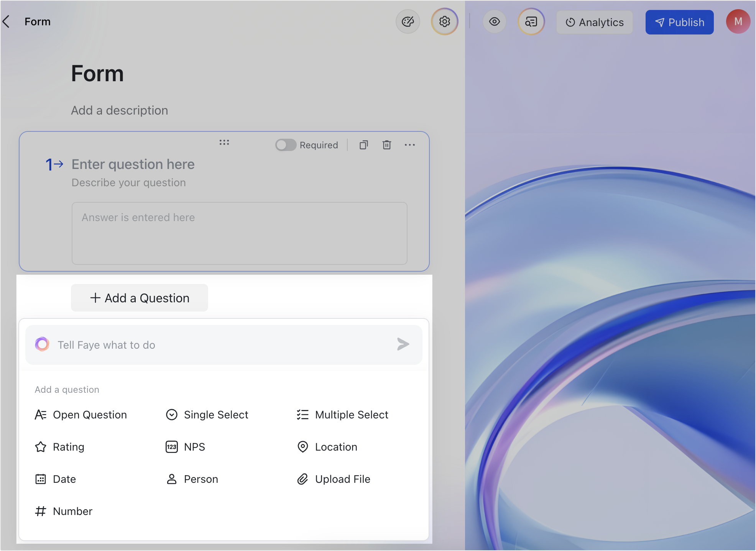Open the responses list icon

tap(531, 22)
